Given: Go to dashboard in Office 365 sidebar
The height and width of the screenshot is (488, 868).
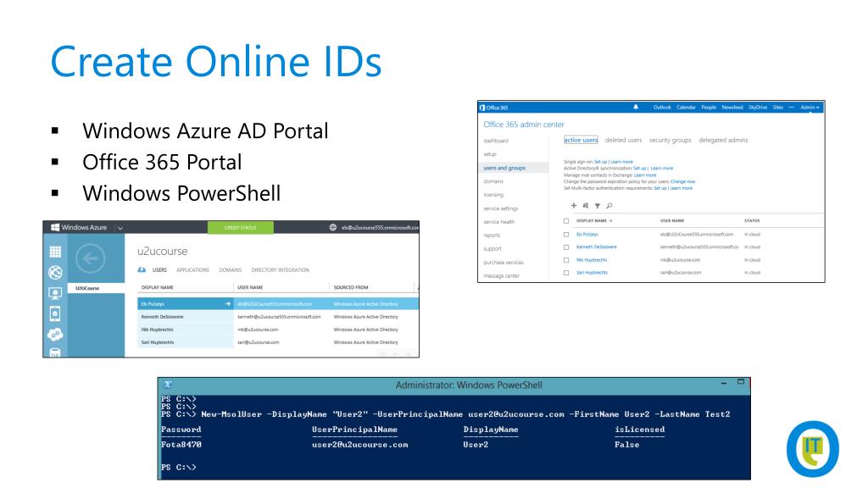Looking at the screenshot, I should click(x=495, y=141).
